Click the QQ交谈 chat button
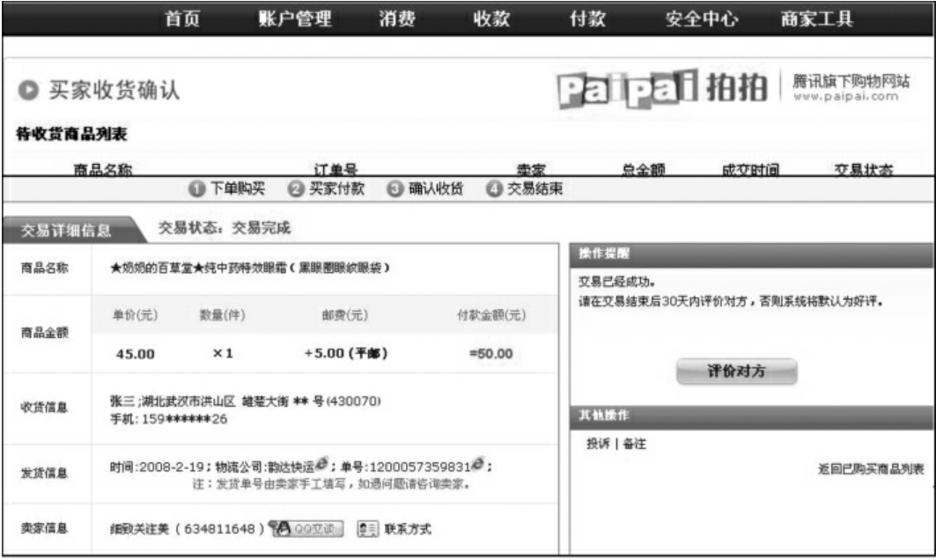Viewport: 936px width, 560px height. point(306,528)
